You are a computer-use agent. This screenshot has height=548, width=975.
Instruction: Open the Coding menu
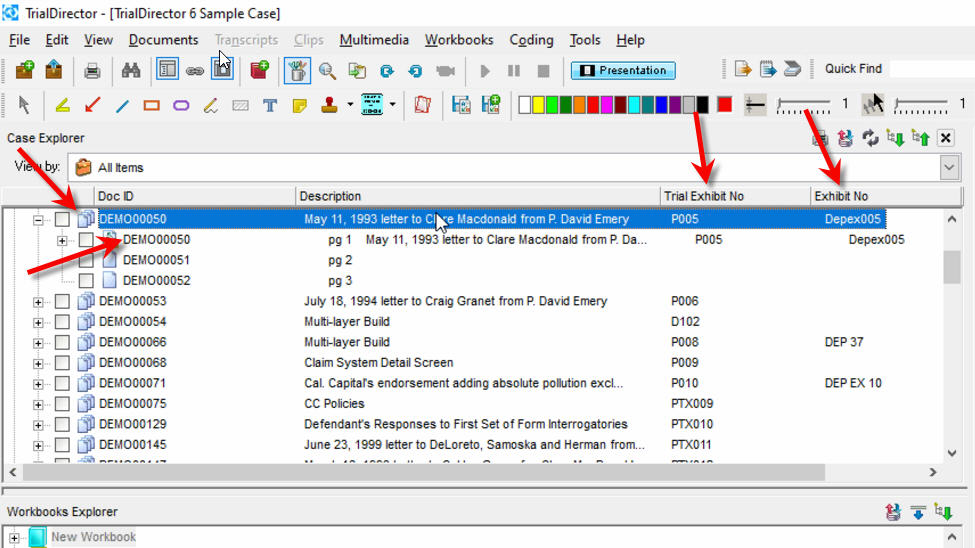point(532,40)
